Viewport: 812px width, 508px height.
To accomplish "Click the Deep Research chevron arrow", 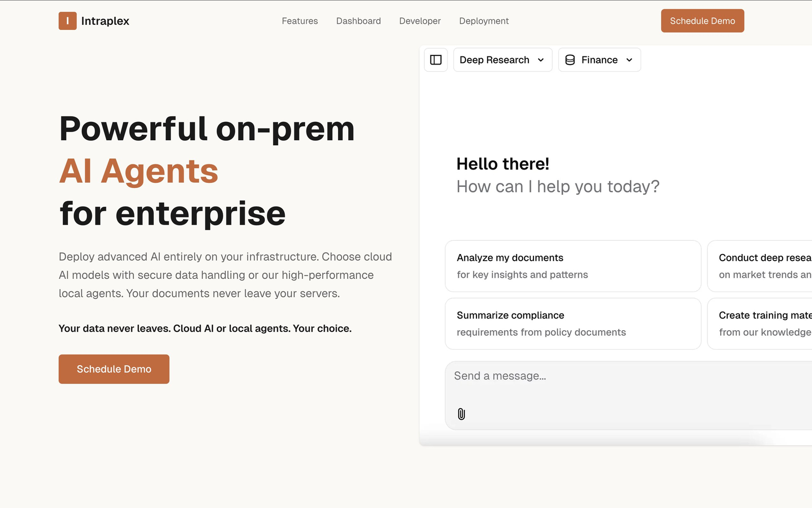I will (541, 60).
